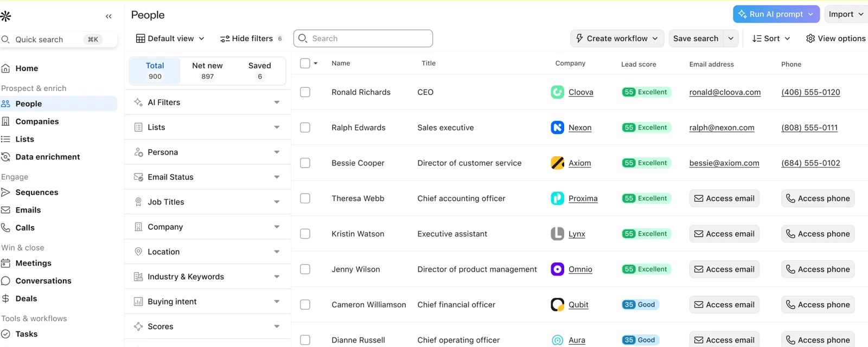Click the Deals dollar icon in sidebar
This screenshot has height=347, width=868.
pyautogui.click(x=5, y=298)
